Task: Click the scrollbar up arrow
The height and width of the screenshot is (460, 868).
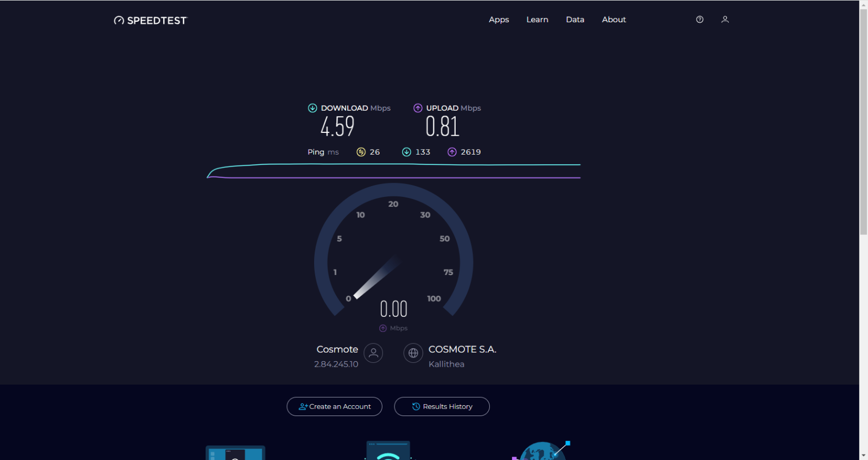Action: tap(864, 5)
